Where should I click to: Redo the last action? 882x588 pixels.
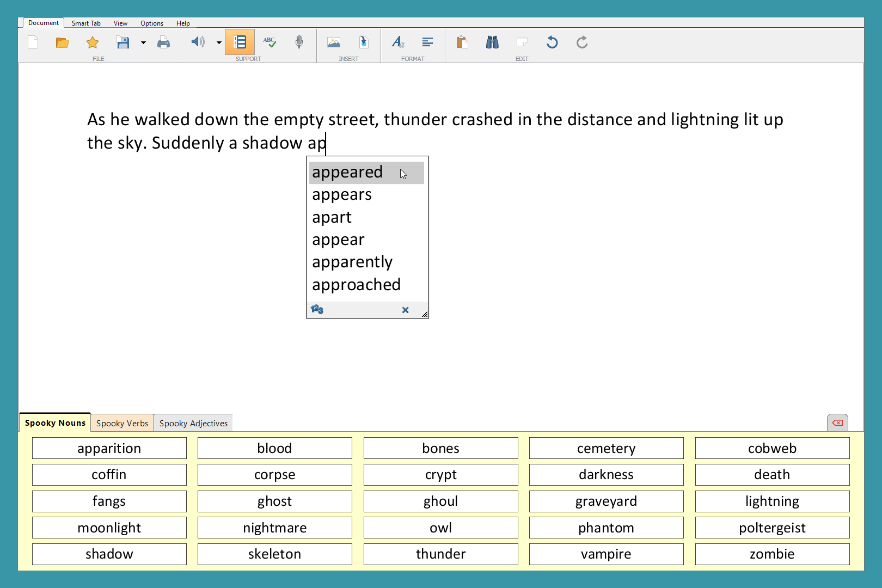582,42
